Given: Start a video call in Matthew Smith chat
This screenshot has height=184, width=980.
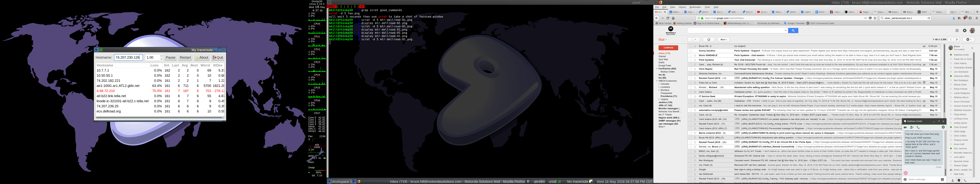Looking at the screenshot, I should pyautogui.click(x=905, y=127).
